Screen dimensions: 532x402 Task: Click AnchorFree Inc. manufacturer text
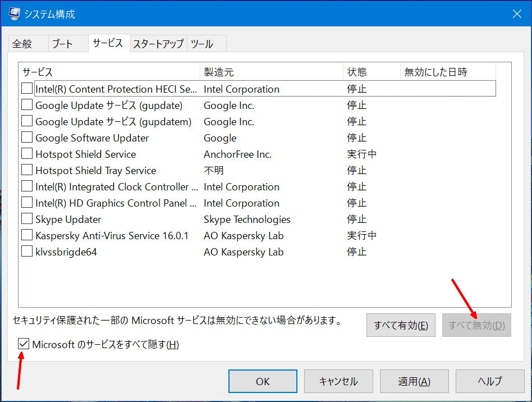pyautogui.click(x=237, y=154)
